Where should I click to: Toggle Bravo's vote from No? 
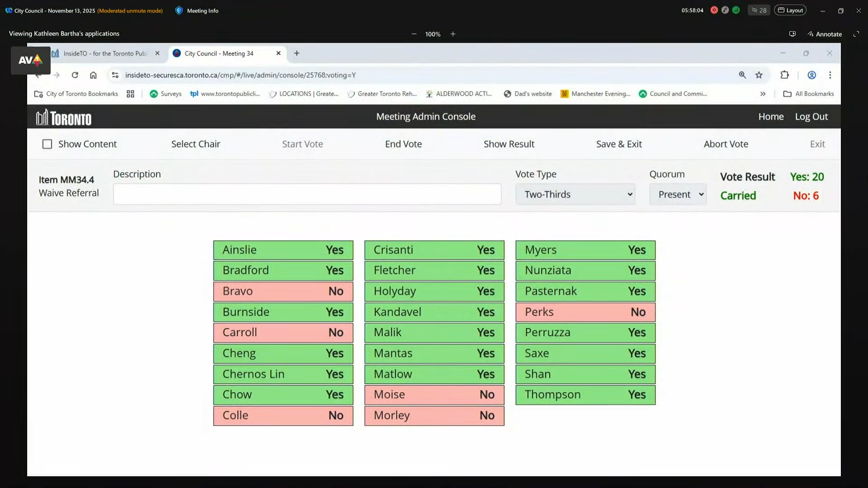[283, 291]
